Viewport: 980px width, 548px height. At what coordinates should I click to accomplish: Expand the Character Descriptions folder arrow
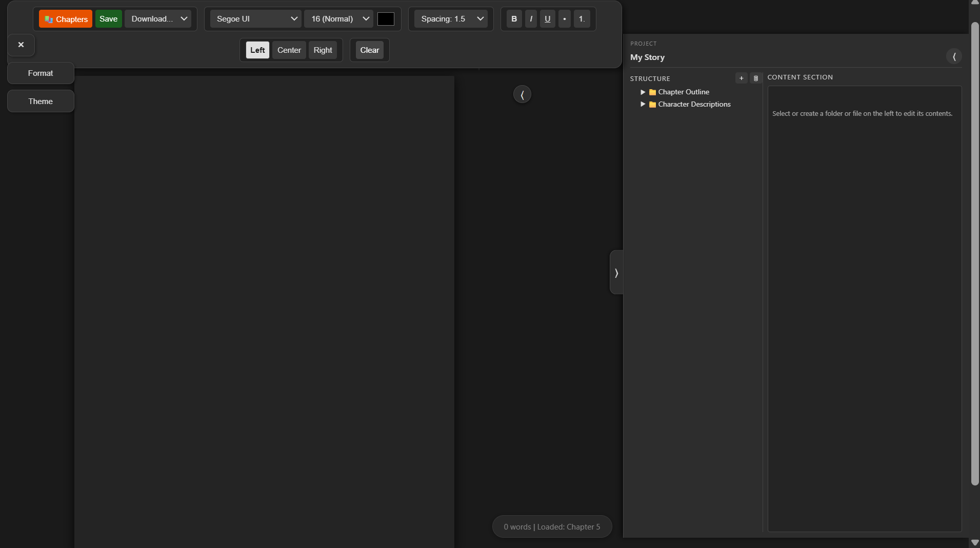(x=643, y=104)
